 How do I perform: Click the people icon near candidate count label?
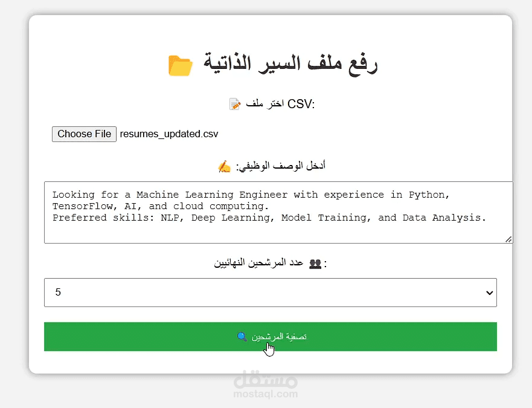315,263
